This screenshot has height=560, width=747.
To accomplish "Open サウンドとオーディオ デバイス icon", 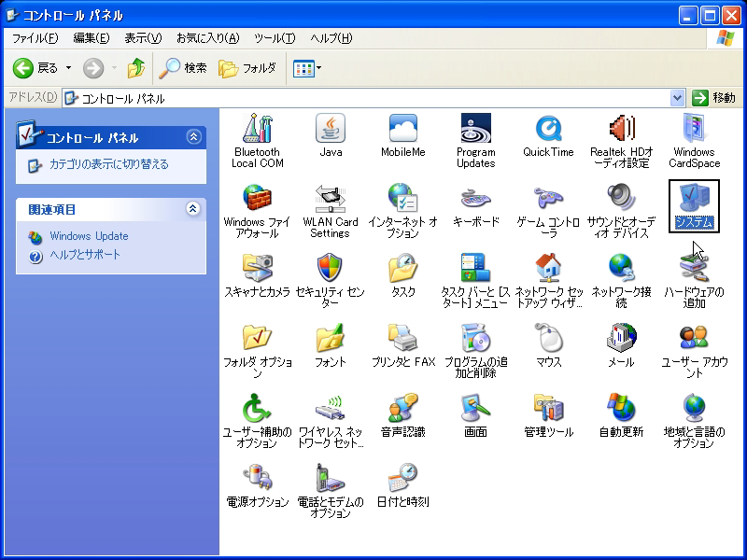I will (621, 198).
